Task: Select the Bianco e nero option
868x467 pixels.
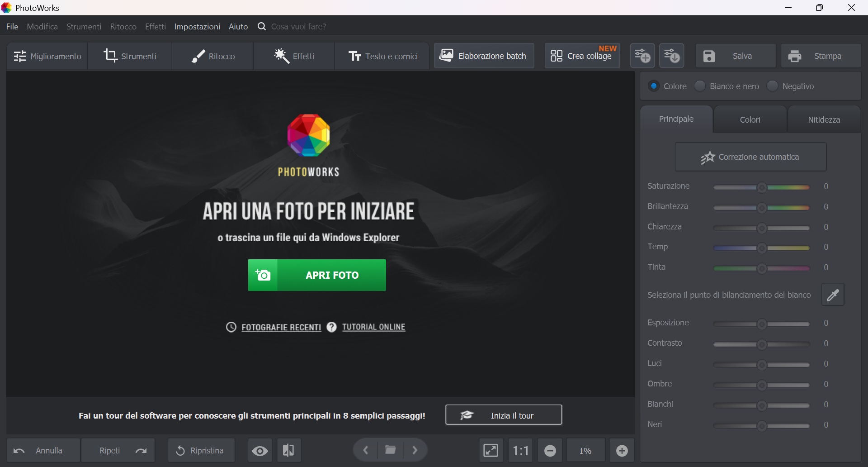Action: tap(700, 86)
